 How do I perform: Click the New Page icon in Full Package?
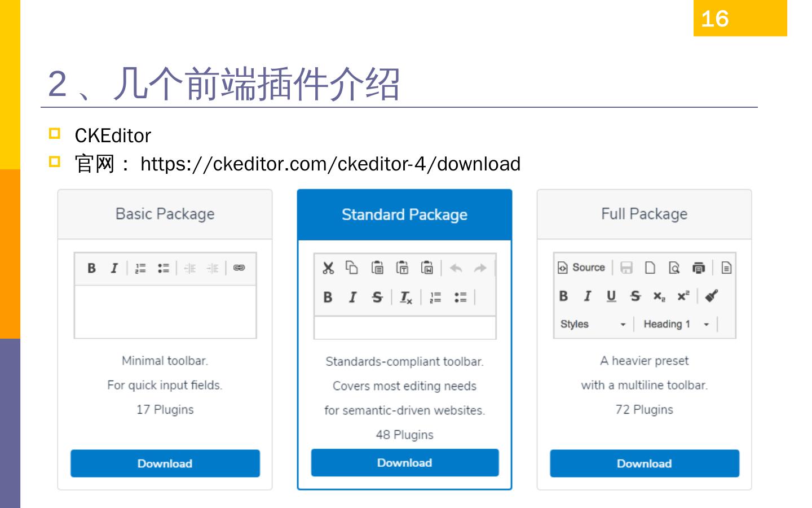[650, 268]
